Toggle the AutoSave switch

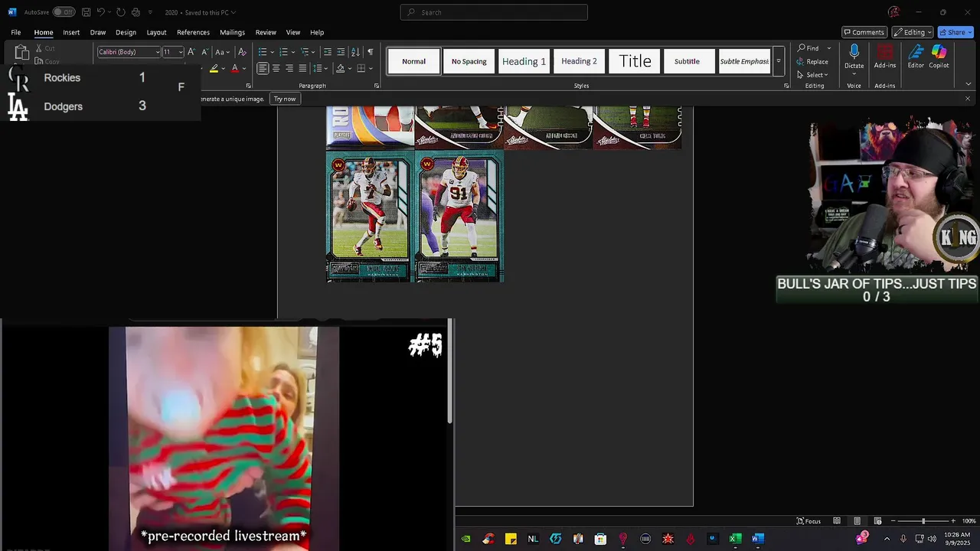(x=64, y=12)
